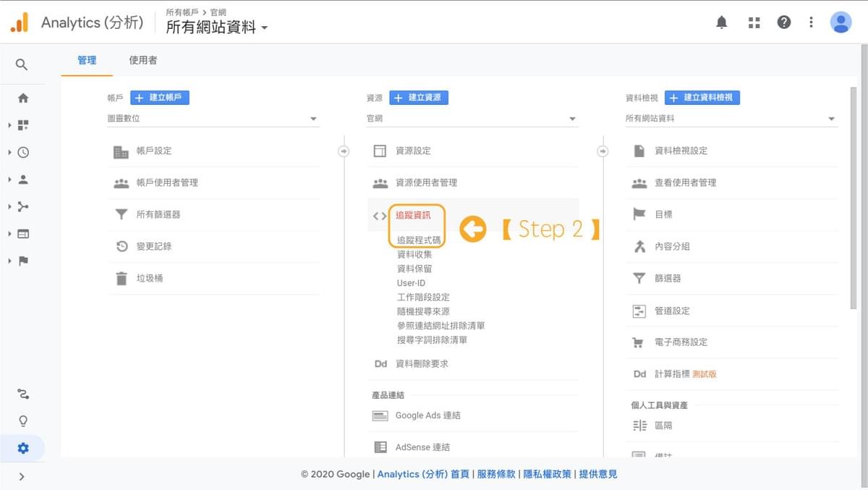
Task: Open Acquisition branching icon in sidebar
Action: click(x=23, y=207)
